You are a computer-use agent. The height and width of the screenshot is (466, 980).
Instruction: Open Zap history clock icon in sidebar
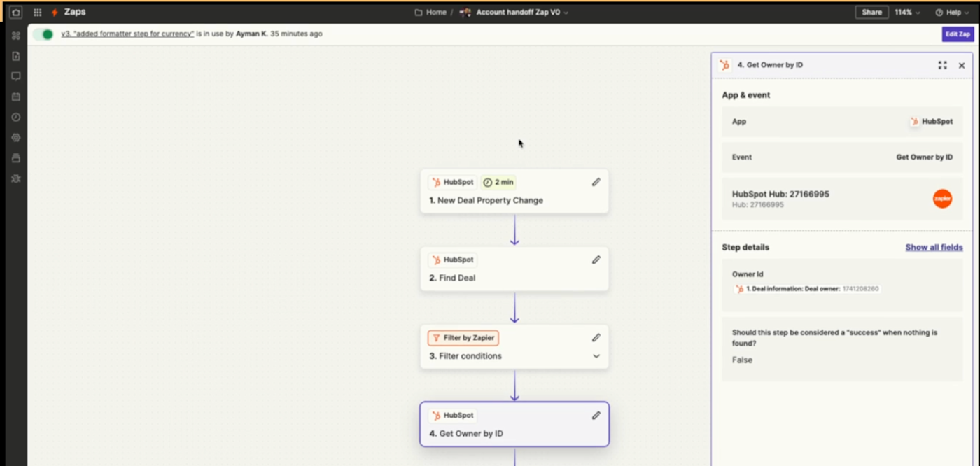(x=16, y=117)
